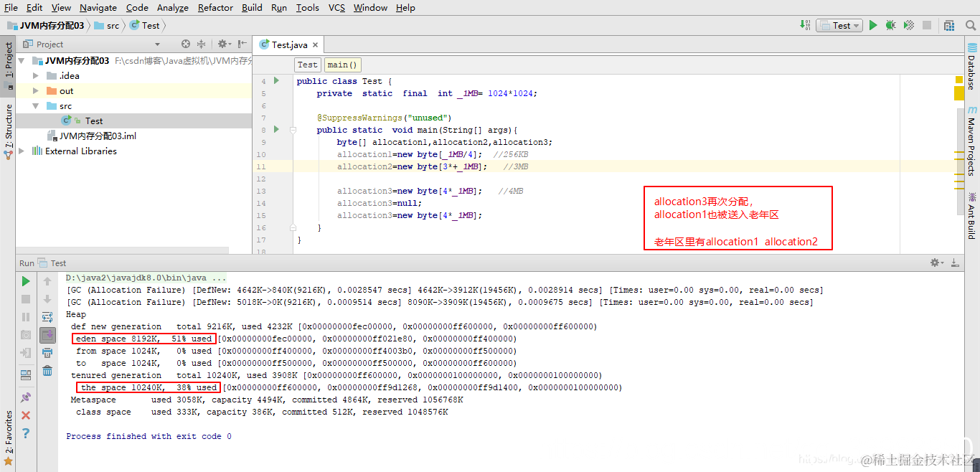This screenshot has width=980, height=472.
Task: Open Project panel gear settings menu
Action: click(224, 44)
